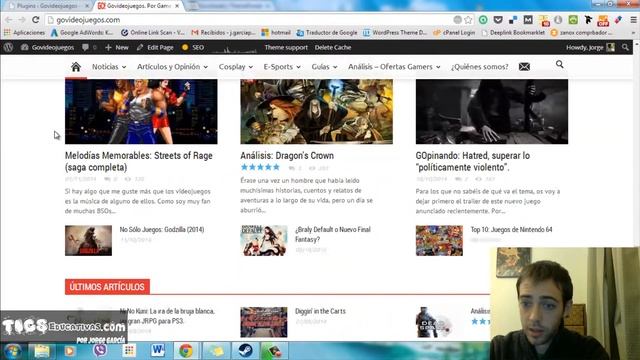Open Viber from the taskbar
This screenshot has height=360, width=640.
click(100, 351)
